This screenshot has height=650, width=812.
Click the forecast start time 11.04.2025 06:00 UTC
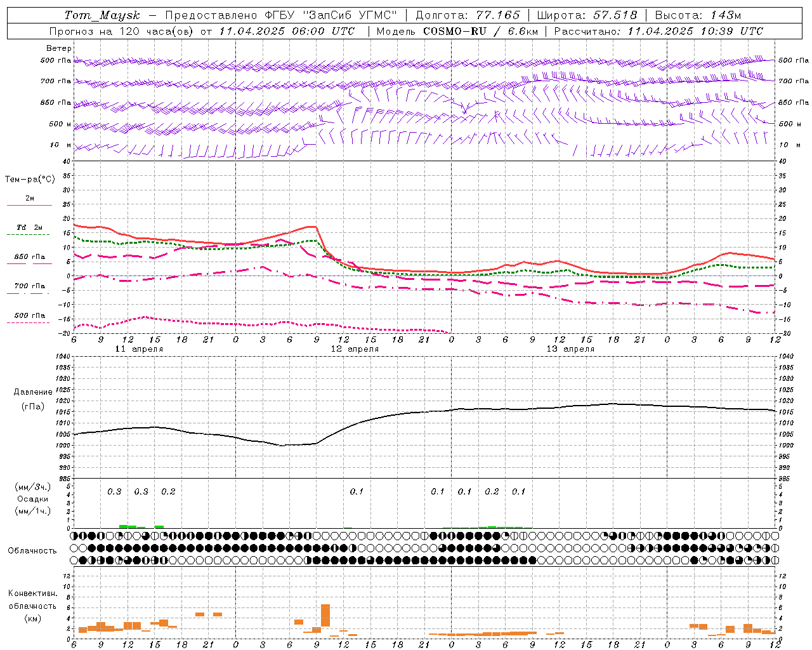pos(287,31)
